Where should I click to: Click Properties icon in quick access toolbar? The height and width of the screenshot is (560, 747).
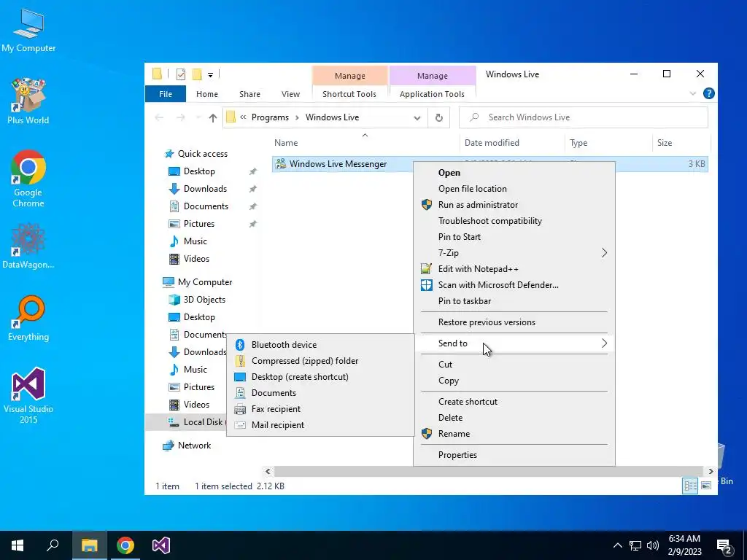click(181, 74)
